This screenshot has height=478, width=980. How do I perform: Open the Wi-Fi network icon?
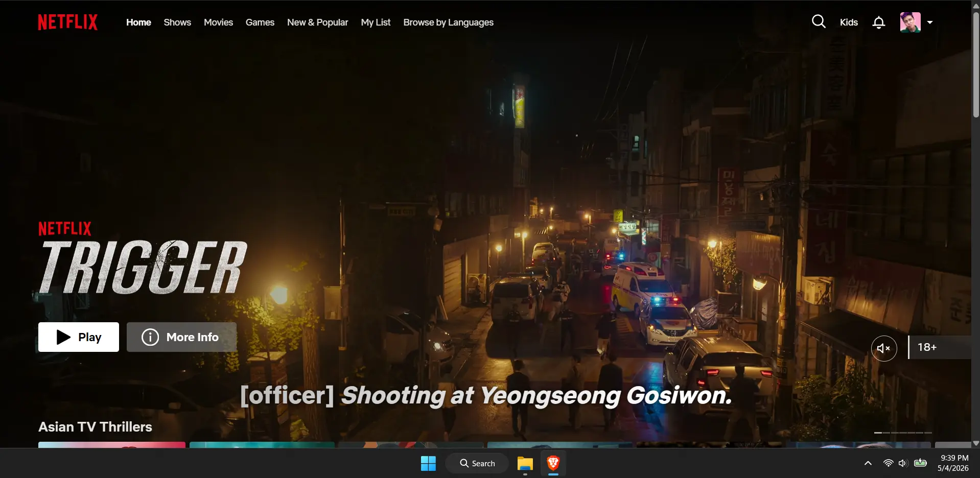tap(888, 463)
